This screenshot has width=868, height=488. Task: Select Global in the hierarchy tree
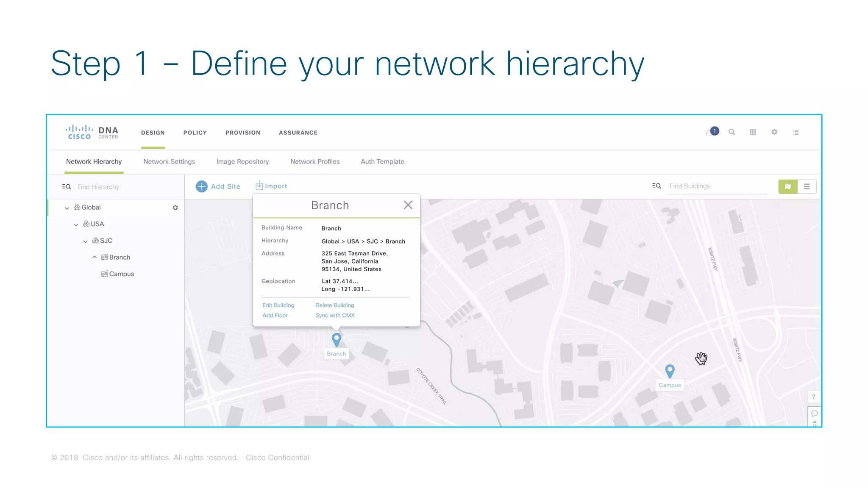[x=91, y=207]
